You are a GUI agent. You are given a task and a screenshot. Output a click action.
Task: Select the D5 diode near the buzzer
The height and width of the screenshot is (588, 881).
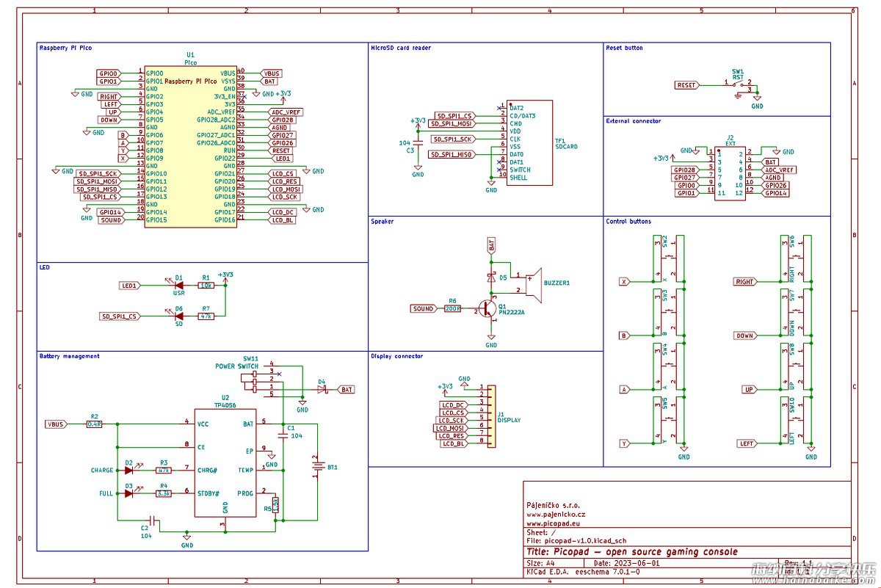[x=491, y=277]
